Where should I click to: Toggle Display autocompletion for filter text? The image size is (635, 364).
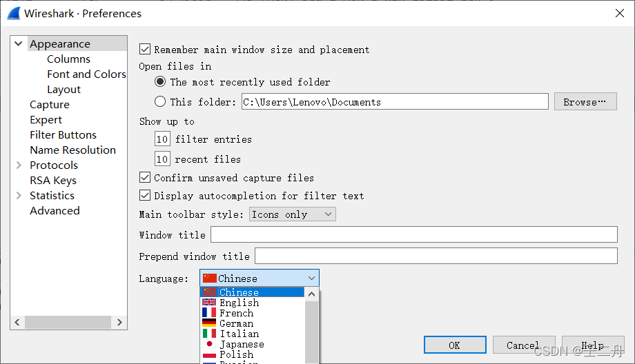point(145,195)
